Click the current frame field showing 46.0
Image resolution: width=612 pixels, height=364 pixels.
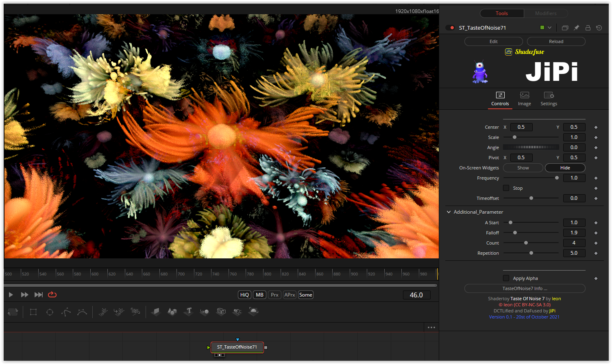(x=416, y=295)
